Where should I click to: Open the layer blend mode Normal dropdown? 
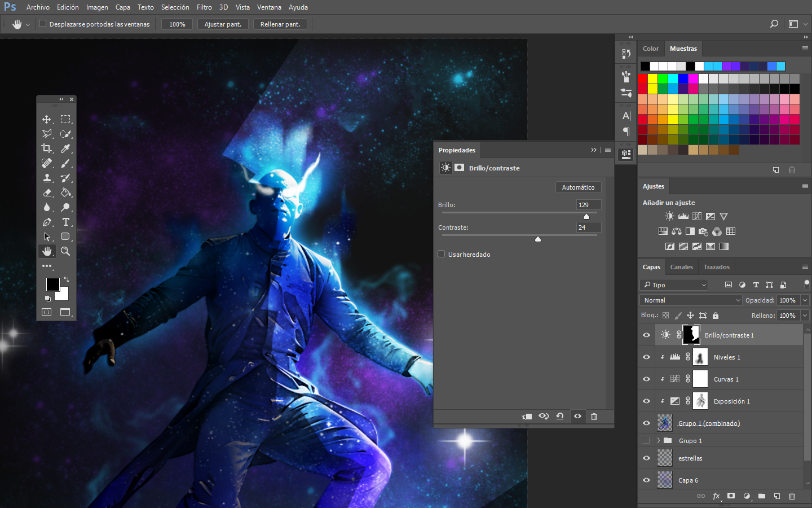click(x=691, y=300)
